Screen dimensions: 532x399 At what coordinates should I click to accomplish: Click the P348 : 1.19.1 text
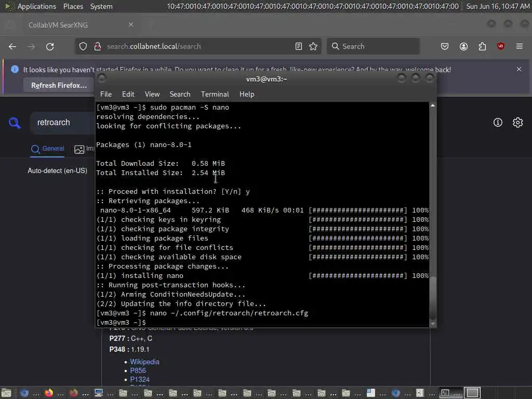coord(129,349)
